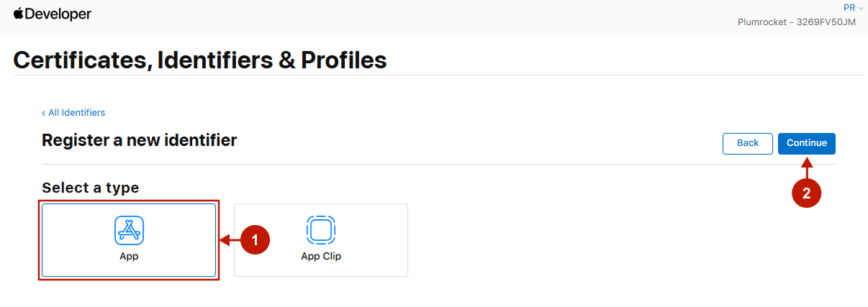
Task: Click the back chevron before All Identifiers
Action: click(44, 113)
